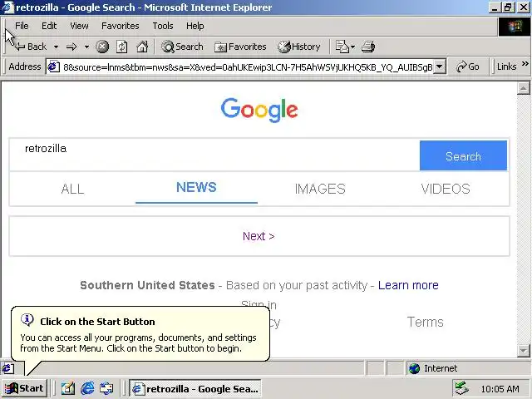Click the scrollbar up arrow

tap(523, 89)
